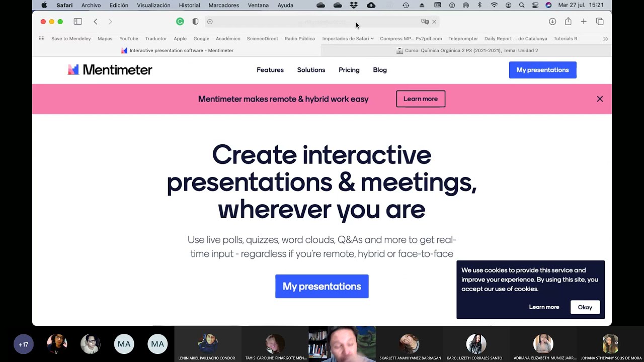Open Time Machine in the menu bar
Image resolution: width=644 pixels, height=362 pixels.
point(406,5)
